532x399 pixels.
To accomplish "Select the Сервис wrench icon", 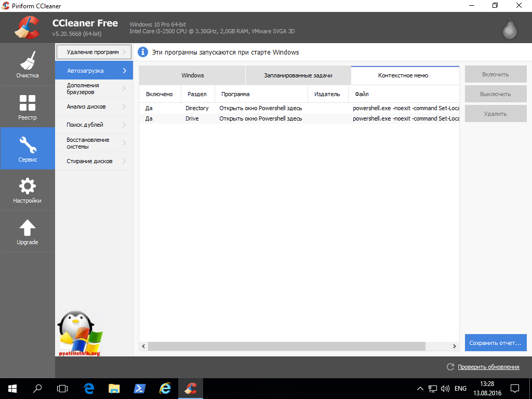I will coord(27,148).
